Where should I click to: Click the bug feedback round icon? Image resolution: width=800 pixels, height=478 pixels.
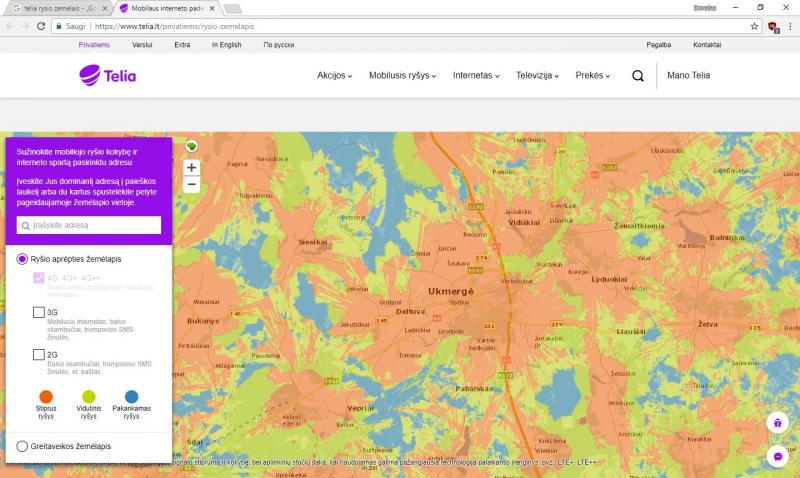[778, 422]
